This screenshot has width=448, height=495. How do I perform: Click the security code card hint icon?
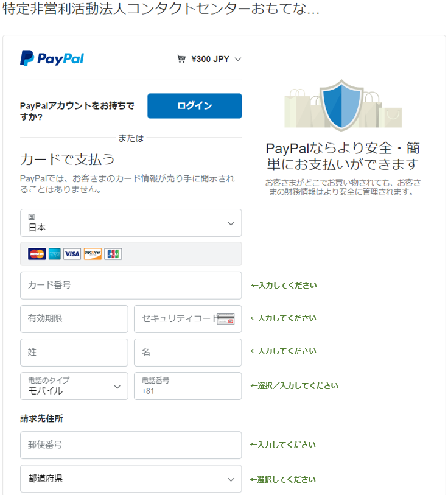(226, 318)
